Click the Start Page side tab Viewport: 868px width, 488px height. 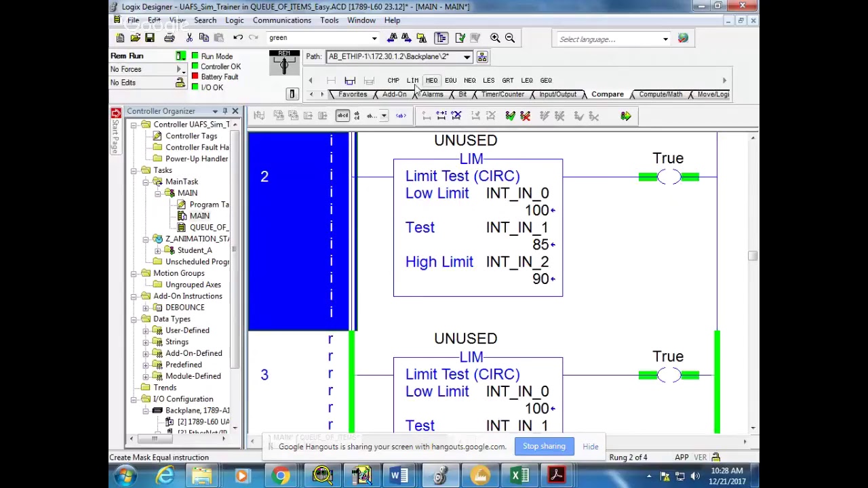tap(115, 131)
